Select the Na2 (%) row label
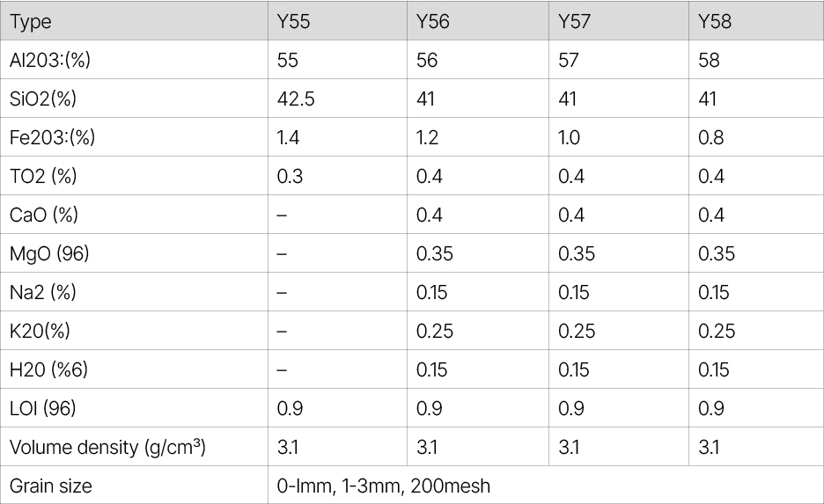The image size is (824, 504). click(42, 293)
